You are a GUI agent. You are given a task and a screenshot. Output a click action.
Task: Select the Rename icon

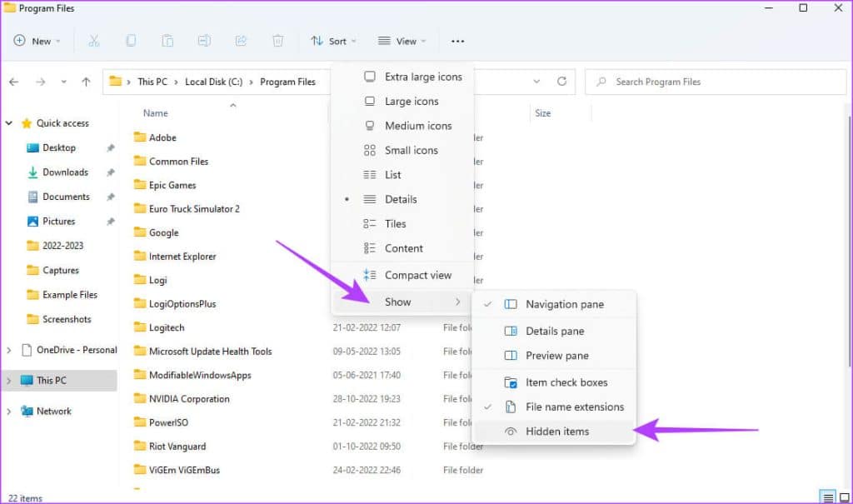click(x=203, y=40)
